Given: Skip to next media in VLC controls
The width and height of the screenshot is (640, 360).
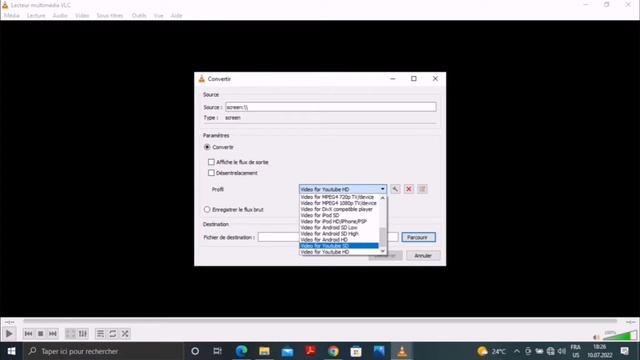Looking at the screenshot, I should [53, 333].
